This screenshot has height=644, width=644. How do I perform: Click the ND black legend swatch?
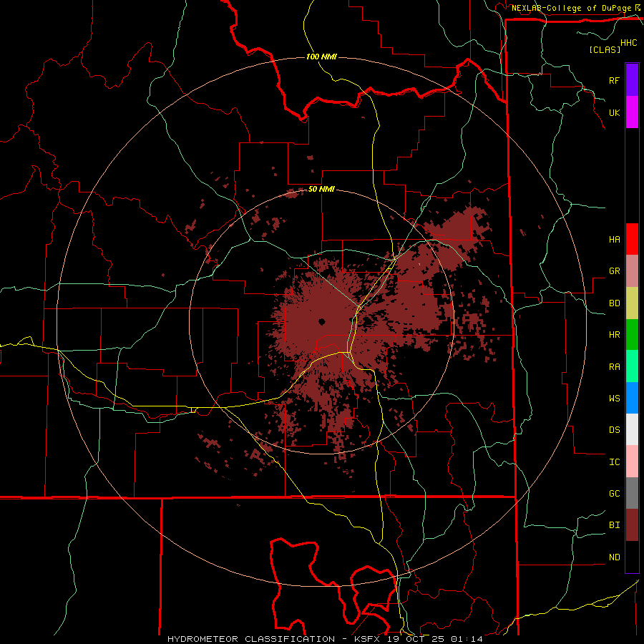coord(632,557)
